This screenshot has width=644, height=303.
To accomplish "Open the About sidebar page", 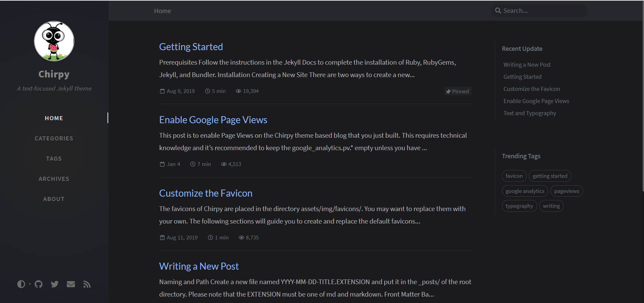I will click(54, 199).
